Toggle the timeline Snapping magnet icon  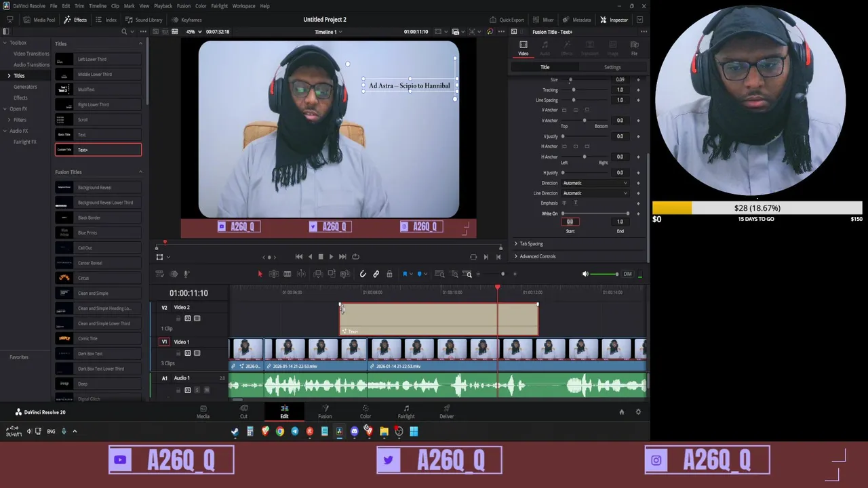(x=363, y=274)
